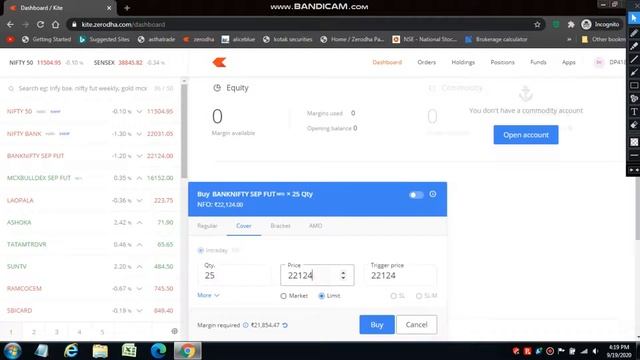Click the Trigger price input field
Image resolution: width=640 pixels, height=360 pixels.
[x=400, y=275]
